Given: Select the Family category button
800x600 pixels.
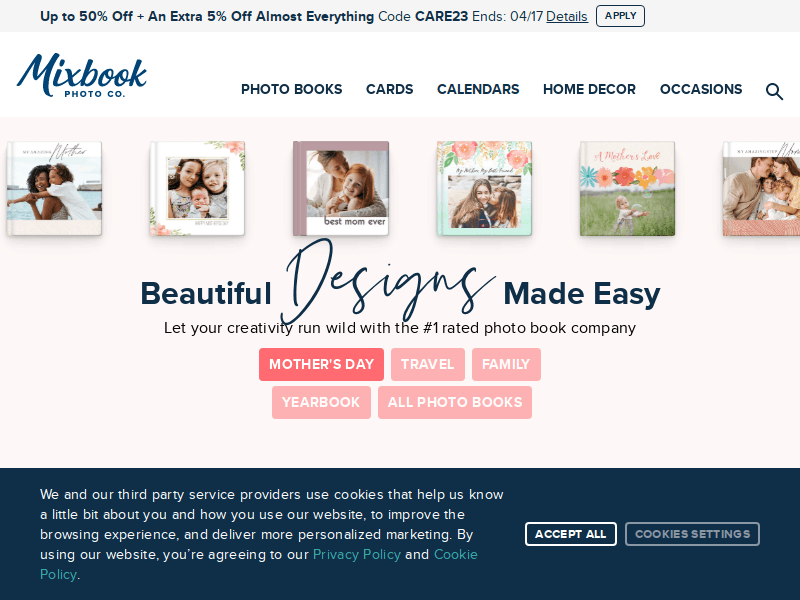Looking at the screenshot, I should coord(506,364).
